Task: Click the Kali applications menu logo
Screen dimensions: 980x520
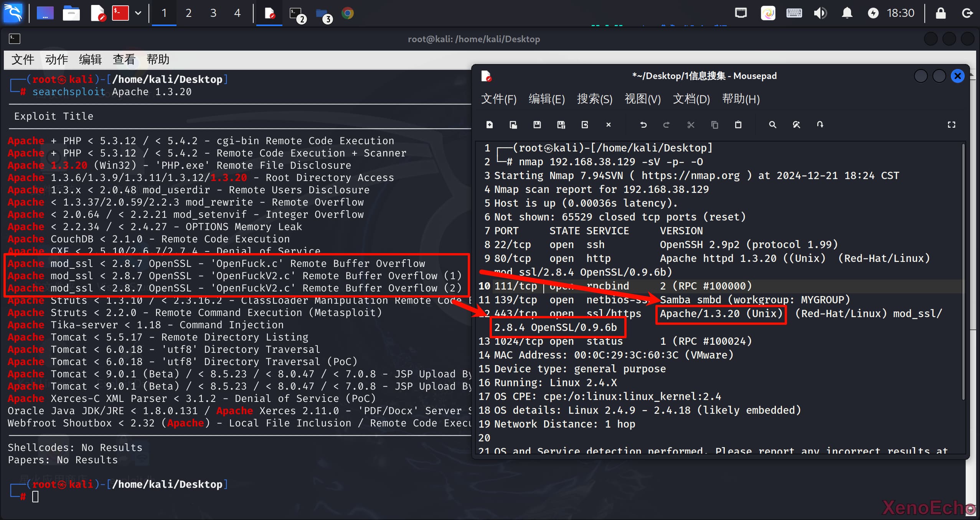Action: 13,13
